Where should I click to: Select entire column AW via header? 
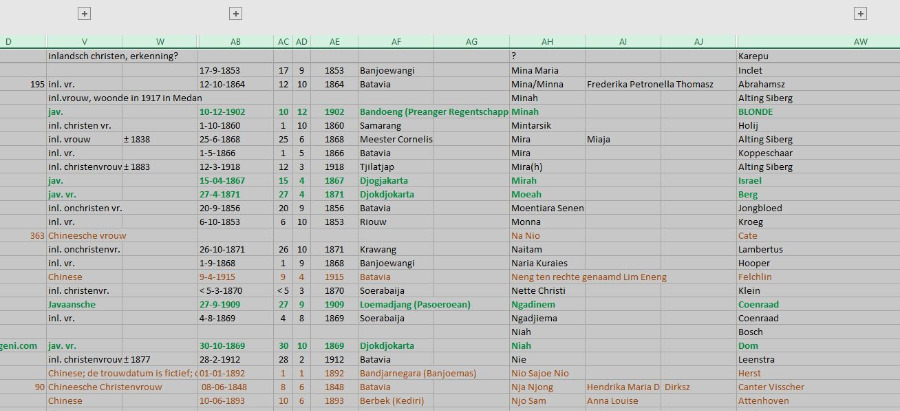pos(860,41)
